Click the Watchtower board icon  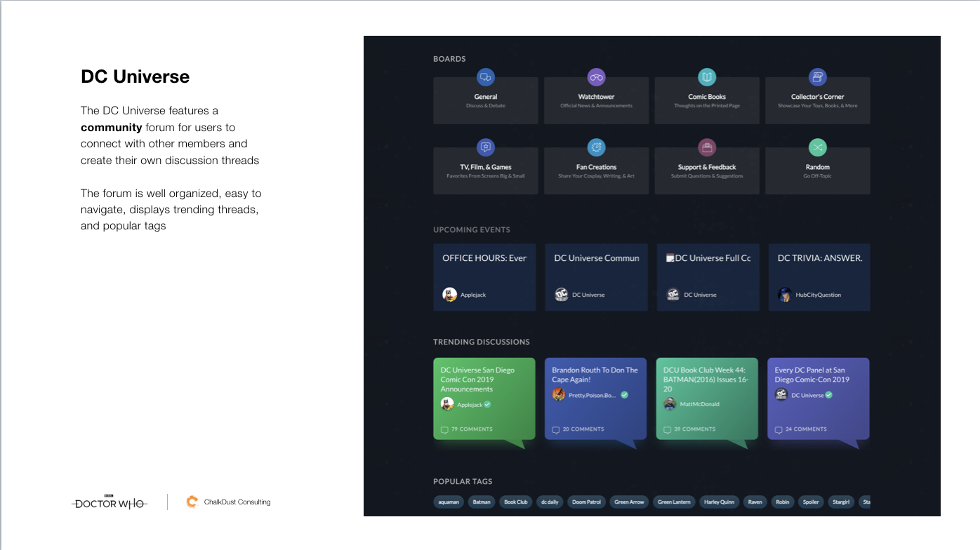596,77
